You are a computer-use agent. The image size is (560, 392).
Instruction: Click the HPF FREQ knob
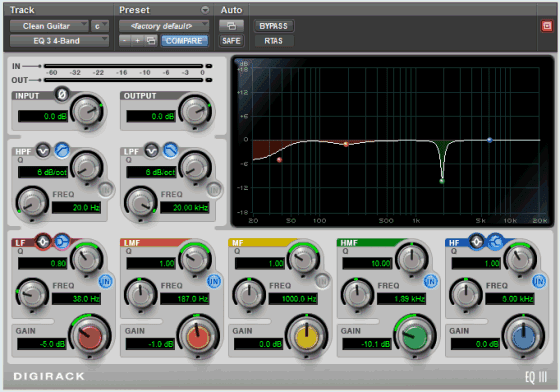(32, 203)
